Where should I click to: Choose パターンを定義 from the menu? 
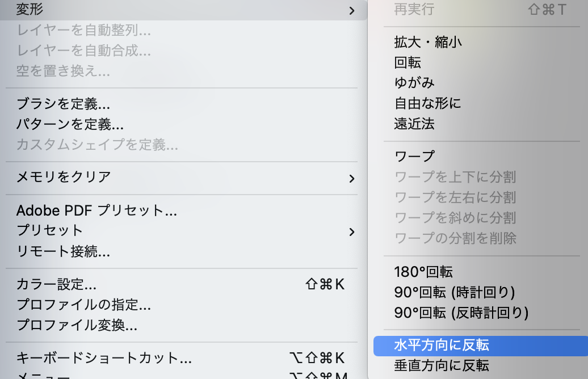[70, 124]
